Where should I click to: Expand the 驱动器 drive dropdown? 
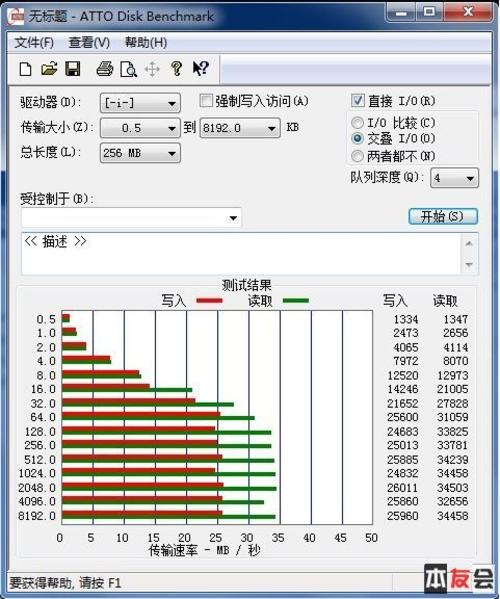click(140, 103)
